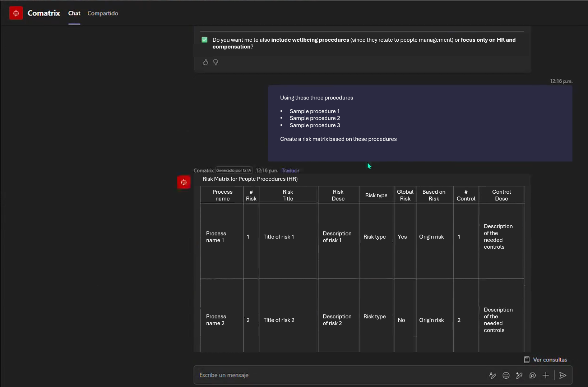Click control description in the Process name 1 row
The height and width of the screenshot is (387, 588).
498,236
